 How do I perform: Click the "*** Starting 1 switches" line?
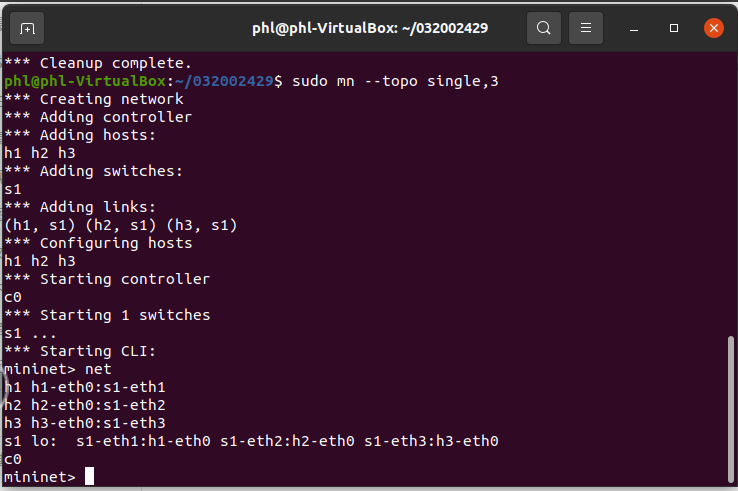click(x=107, y=315)
